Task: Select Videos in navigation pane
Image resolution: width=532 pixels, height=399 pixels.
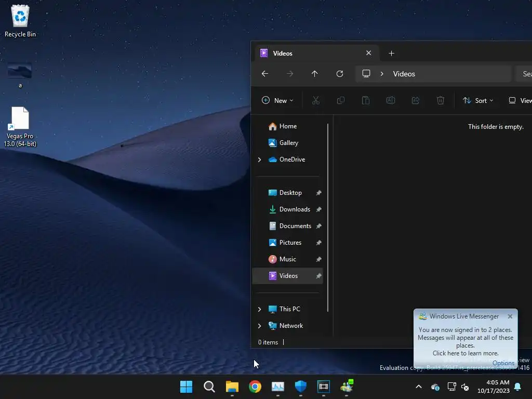Action: tap(288, 276)
